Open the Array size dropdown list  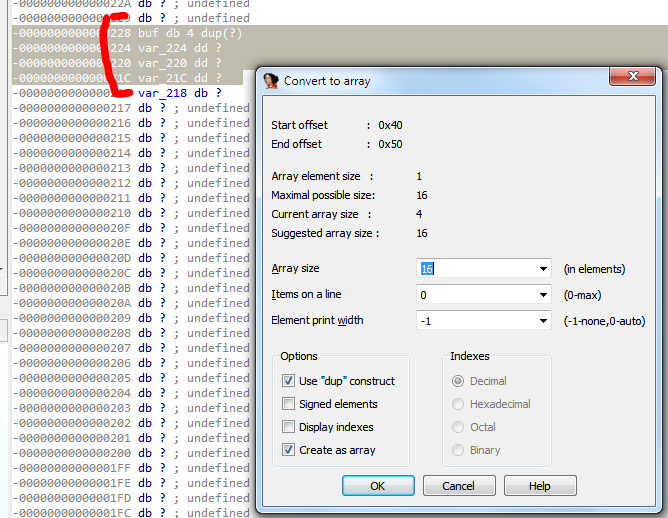coord(543,269)
